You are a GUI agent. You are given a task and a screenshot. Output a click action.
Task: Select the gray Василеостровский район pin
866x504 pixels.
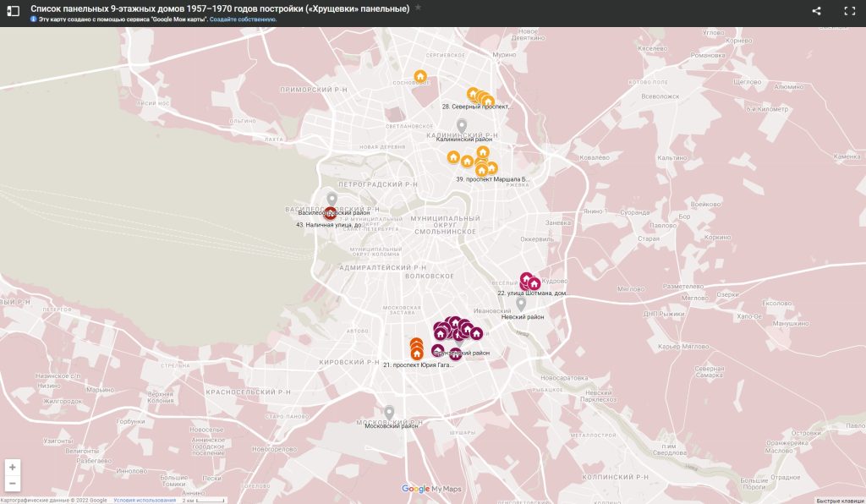332,199
